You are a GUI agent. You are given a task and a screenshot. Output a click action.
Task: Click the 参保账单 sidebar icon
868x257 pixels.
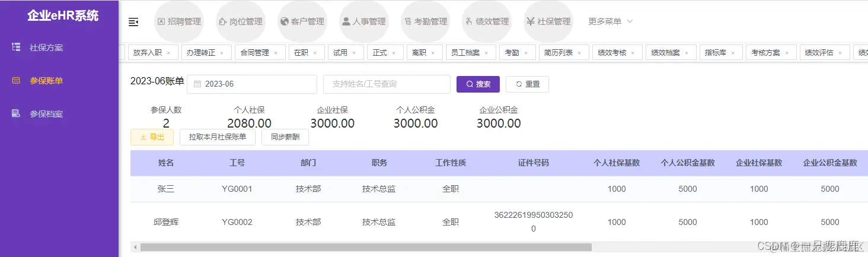17,80
